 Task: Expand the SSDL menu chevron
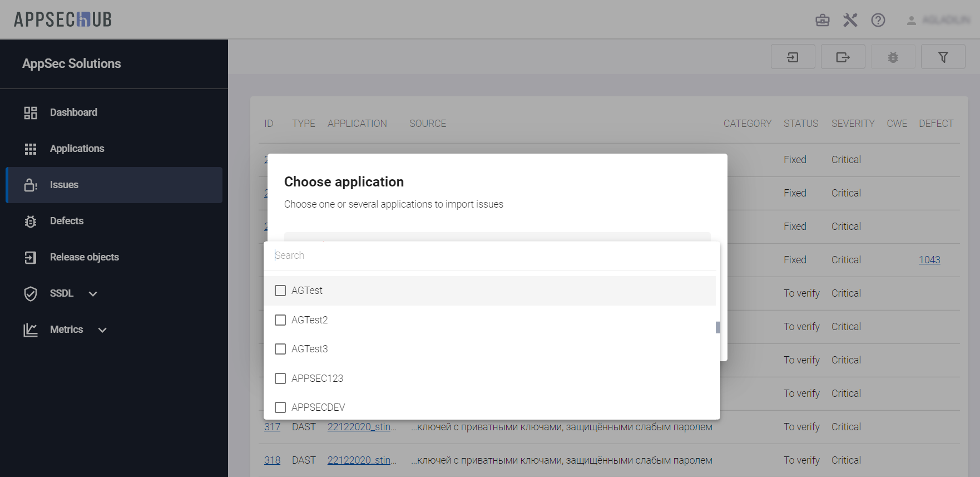click(93, 294)
